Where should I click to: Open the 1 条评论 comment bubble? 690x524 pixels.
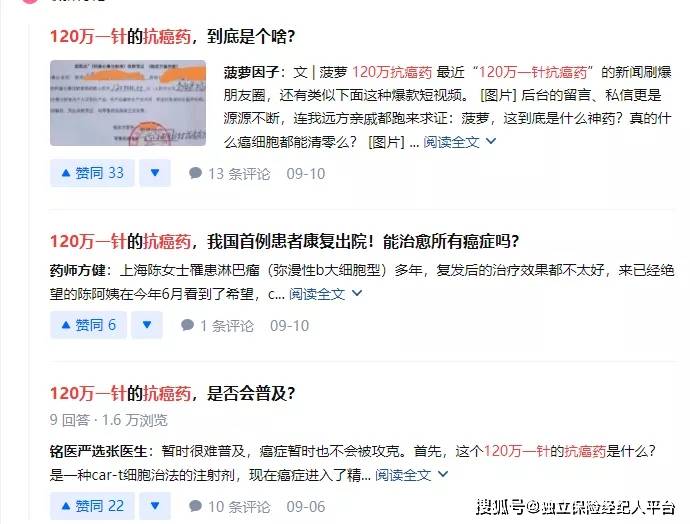click(x=217, y=326)
